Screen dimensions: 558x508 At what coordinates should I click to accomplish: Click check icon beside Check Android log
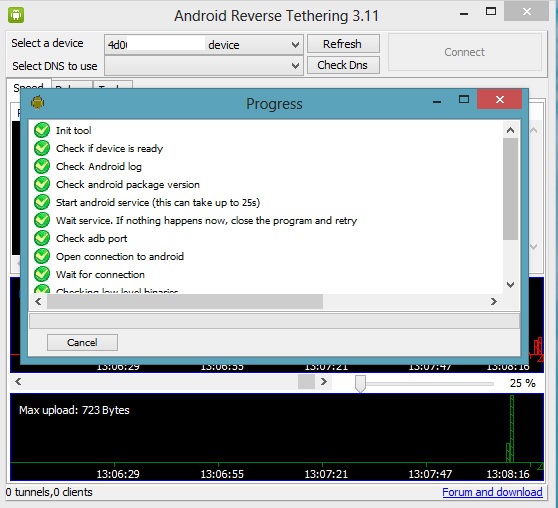[x=42, y=166]
